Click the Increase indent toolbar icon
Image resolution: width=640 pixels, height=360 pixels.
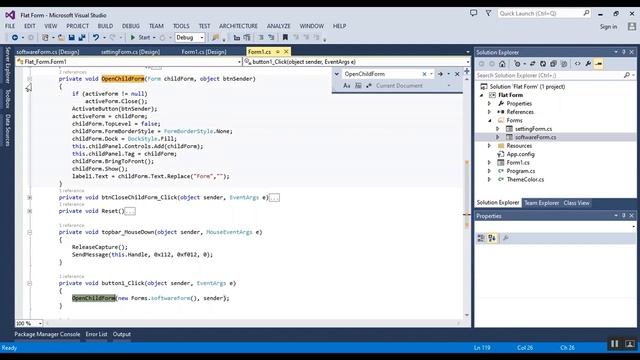coord(271,38)
